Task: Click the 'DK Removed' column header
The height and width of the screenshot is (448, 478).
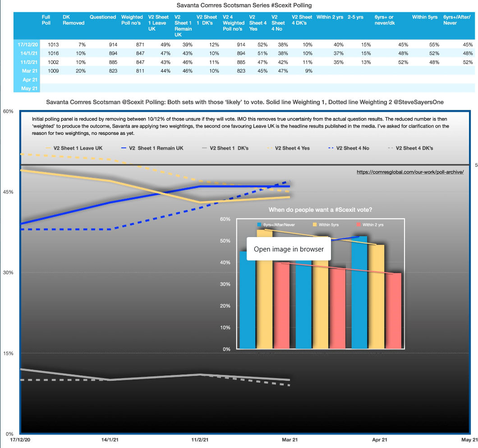Action: pyautogui.click(x=74, y=20)
